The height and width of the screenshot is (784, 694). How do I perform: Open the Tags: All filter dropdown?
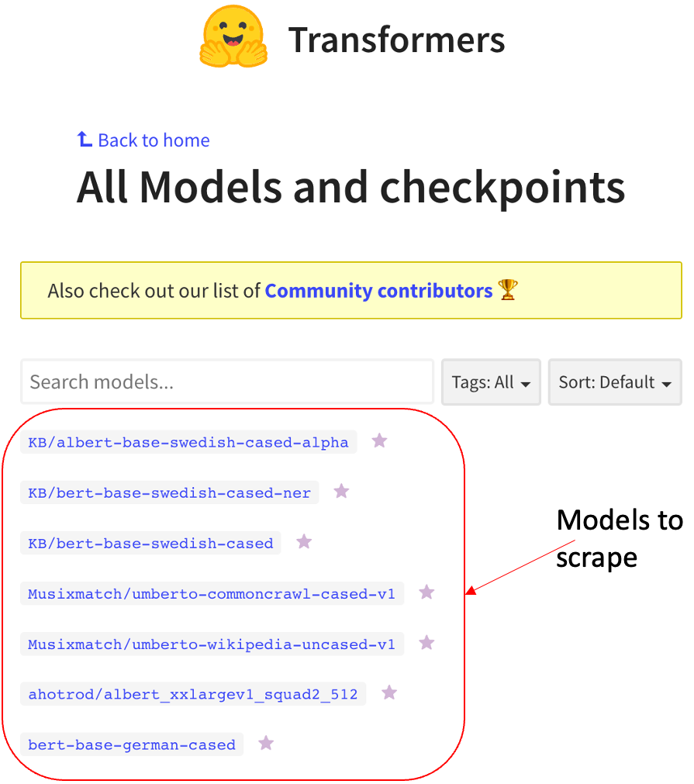click(x=491, y=382)
